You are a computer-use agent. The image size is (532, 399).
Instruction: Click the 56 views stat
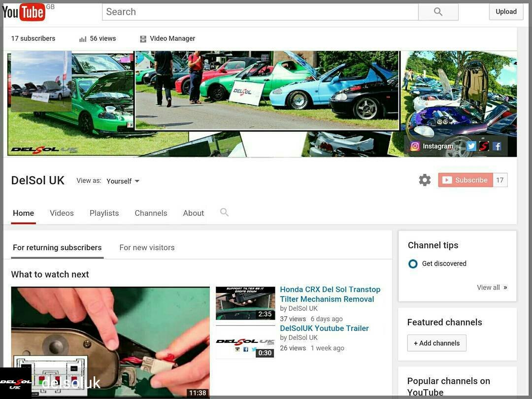point(103,39)
